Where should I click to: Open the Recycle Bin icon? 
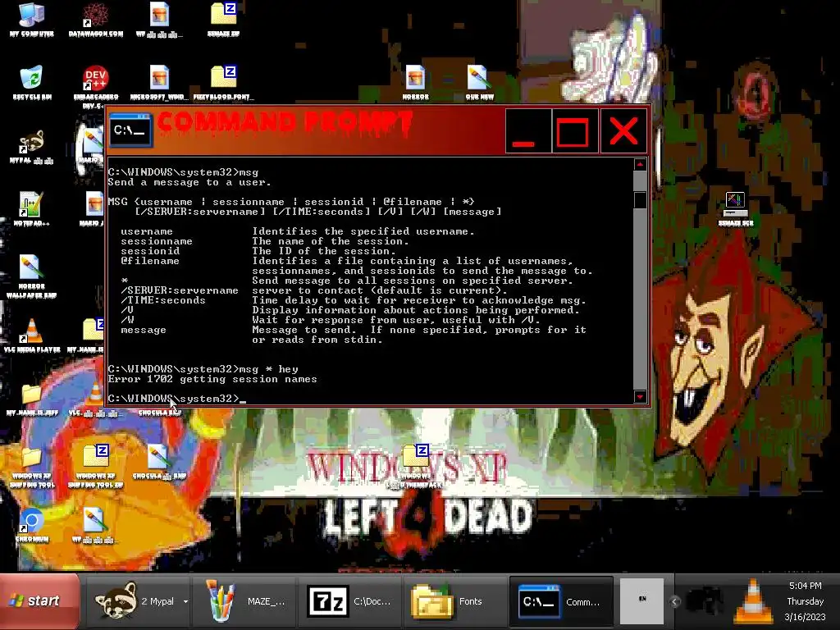click(x=32, y=82)
